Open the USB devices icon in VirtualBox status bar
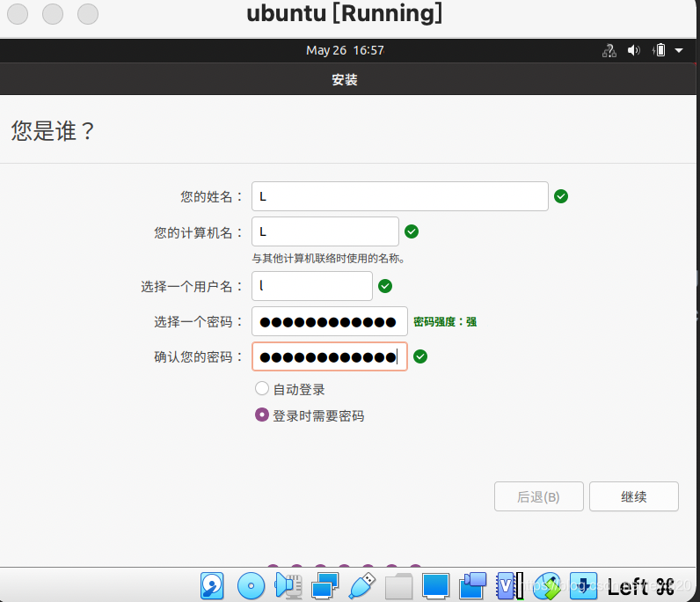This screenshot has height=602, width=700. pos(361,585)
